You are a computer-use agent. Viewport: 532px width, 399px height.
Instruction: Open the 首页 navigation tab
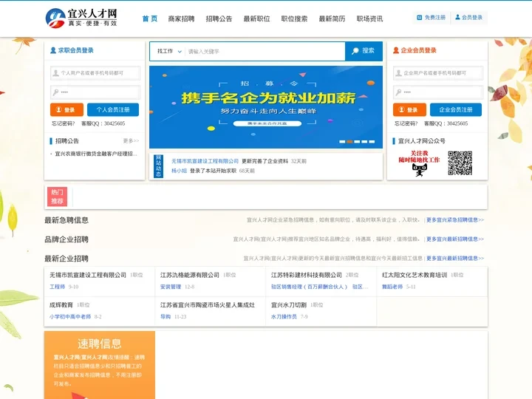point(149,18)
